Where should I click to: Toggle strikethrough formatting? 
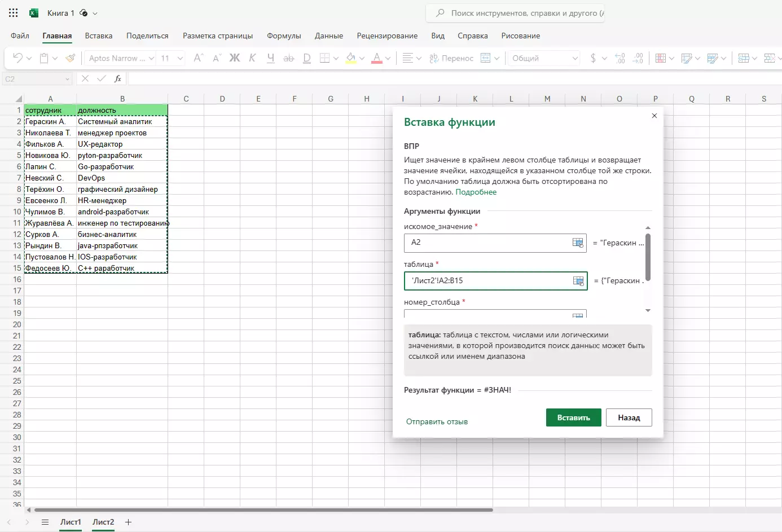click(288, 58)
